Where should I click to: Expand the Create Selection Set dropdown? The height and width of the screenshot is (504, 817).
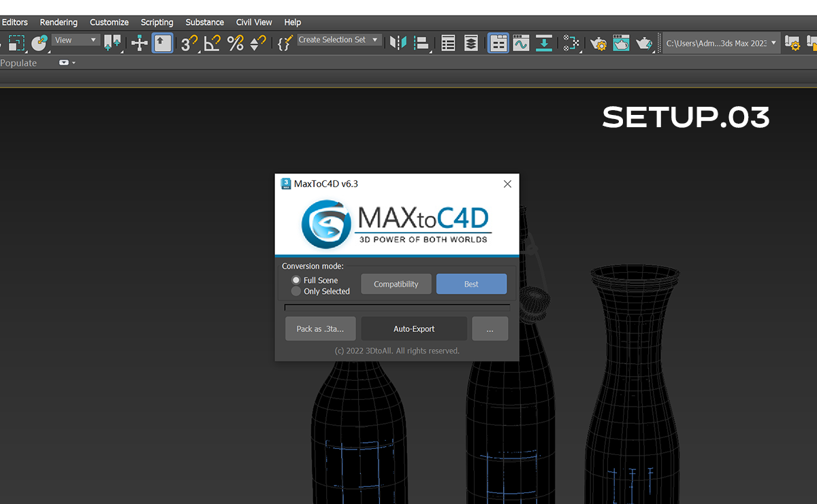click(x=374, y=40)
